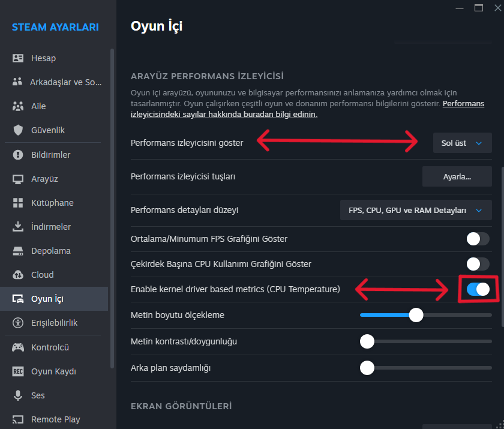Click the Hesap account card icon
Viewport: 504px width, 429px height.
(x=18, y=58)
